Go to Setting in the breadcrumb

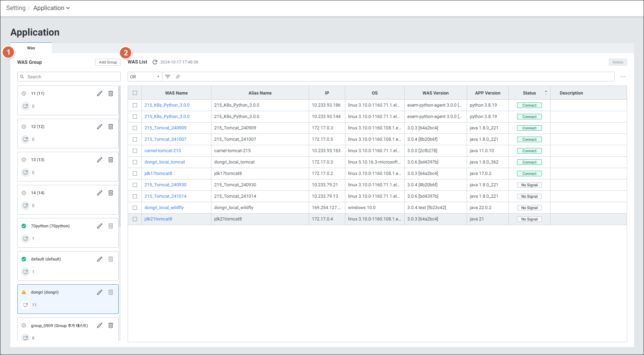pos(16,8)
